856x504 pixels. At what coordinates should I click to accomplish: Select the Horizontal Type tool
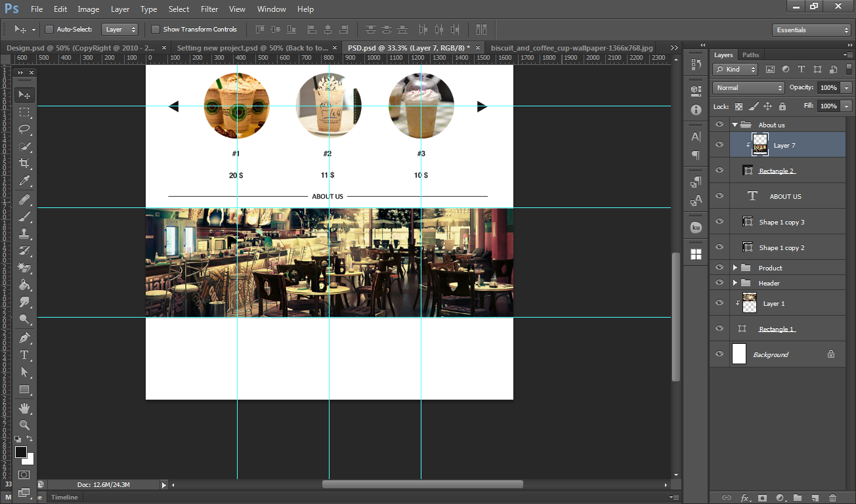tap(24, 355)
